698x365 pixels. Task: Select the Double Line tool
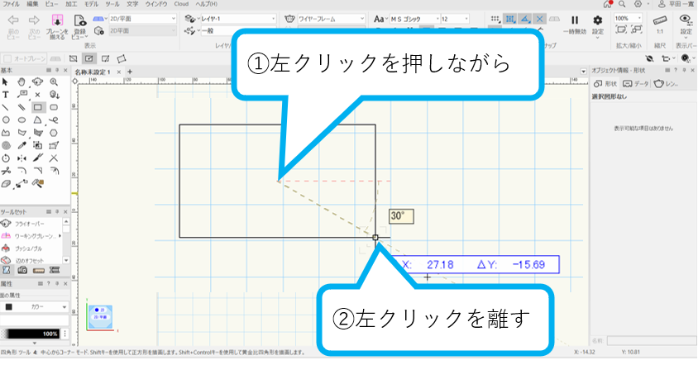(x=21, y=107)
